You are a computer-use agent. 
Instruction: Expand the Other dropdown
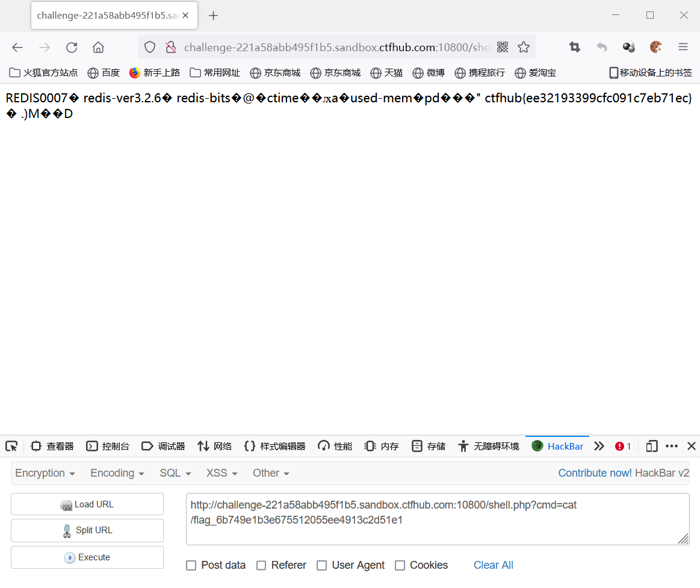pyautogui.click(x=271, y=473)
